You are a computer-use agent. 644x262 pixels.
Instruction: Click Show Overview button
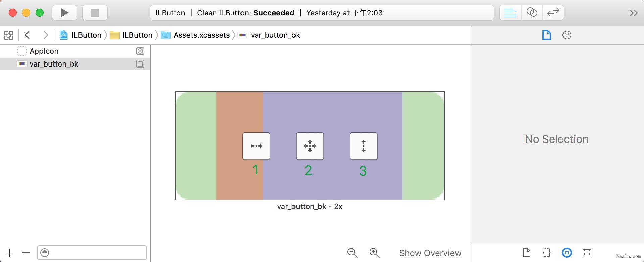pyautogui.click(x=430, y=253)
